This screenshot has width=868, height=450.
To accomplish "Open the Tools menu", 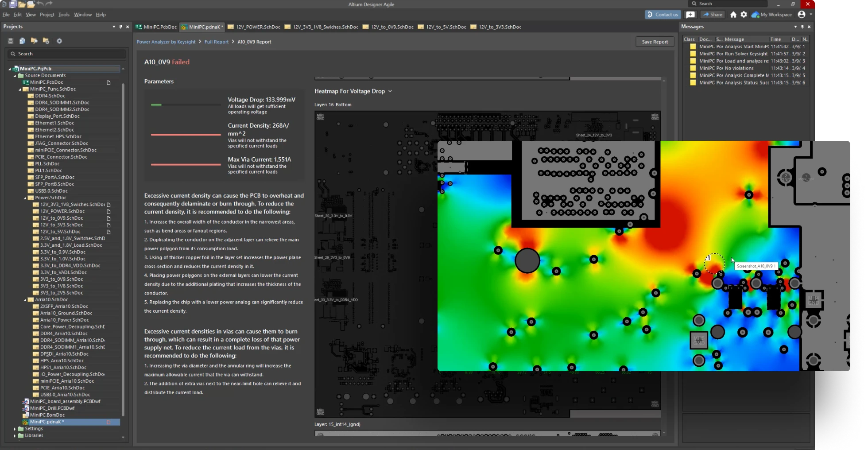I will point(64,15).
